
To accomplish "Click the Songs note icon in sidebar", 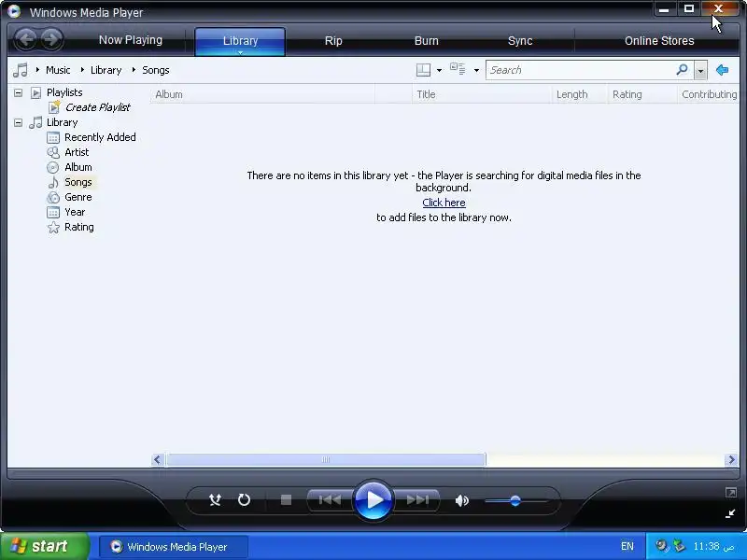I will tap(53, 182).
